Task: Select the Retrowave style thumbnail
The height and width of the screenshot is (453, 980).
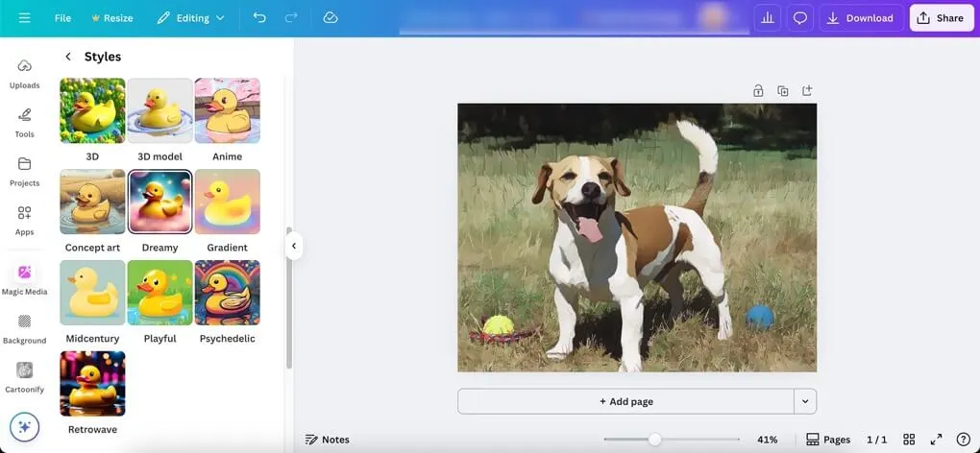Action: click(92, 384)
